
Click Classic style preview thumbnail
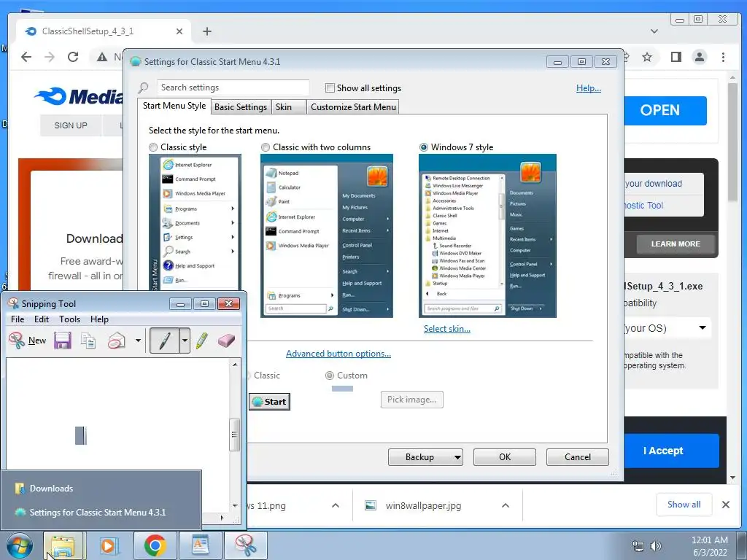point(195,222)
